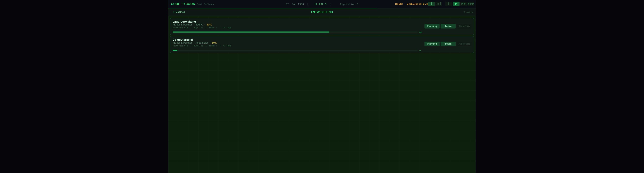
Task: Click Abliefern for Lagerverwaltung
Action: click(x=464, y=26)
